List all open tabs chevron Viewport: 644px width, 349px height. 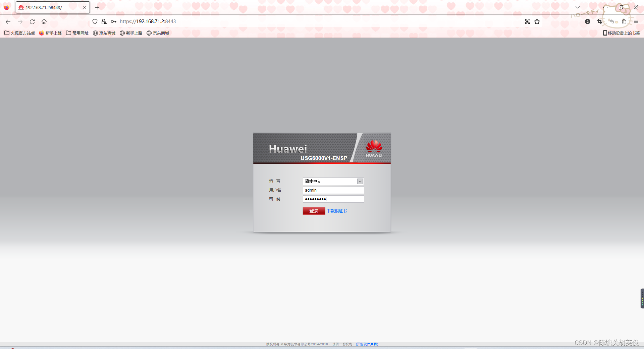[578, 7]
